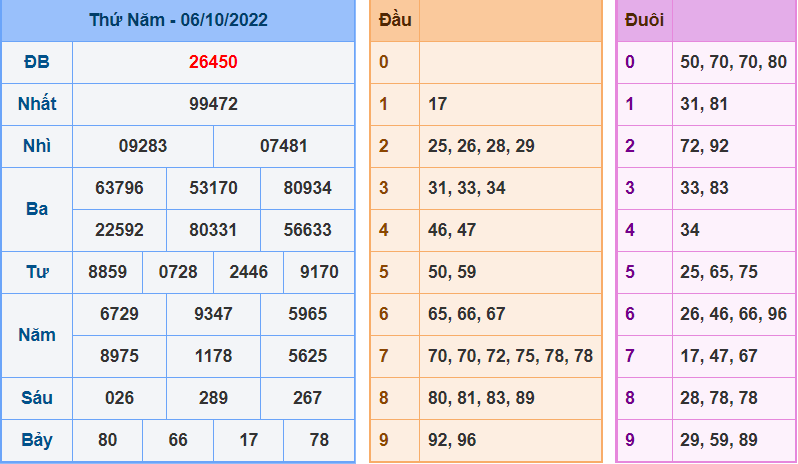Select fifth prize number 5965

(x=307, y=314)
